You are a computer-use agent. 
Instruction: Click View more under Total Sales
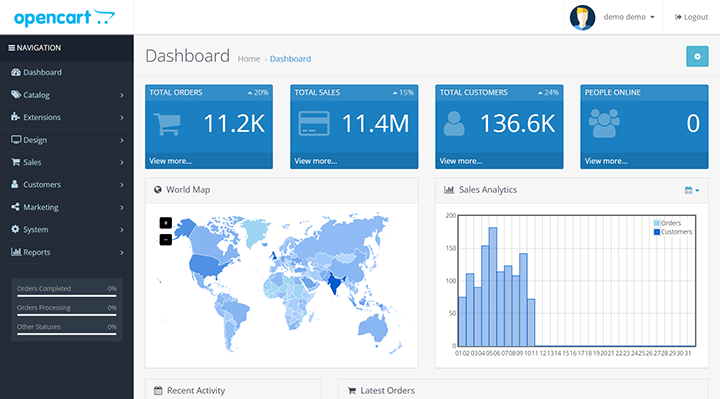pyautogui.click(x=315, y=161)
